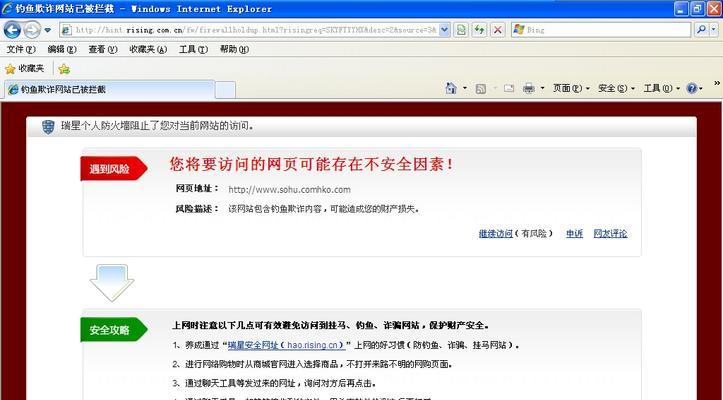The image size is (723, 400).
Task: Open the 查看(V) menu
Action: (103, 49)
